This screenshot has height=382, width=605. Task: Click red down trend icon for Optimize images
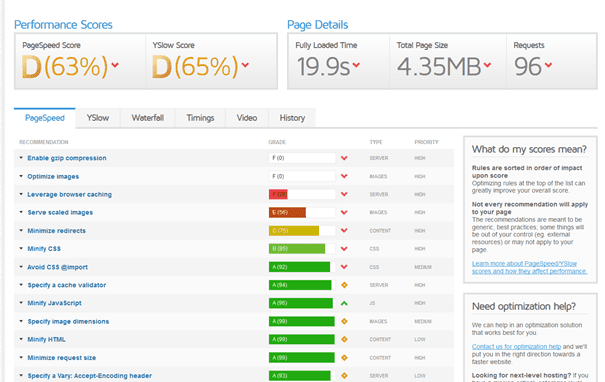tap(344, 176)
